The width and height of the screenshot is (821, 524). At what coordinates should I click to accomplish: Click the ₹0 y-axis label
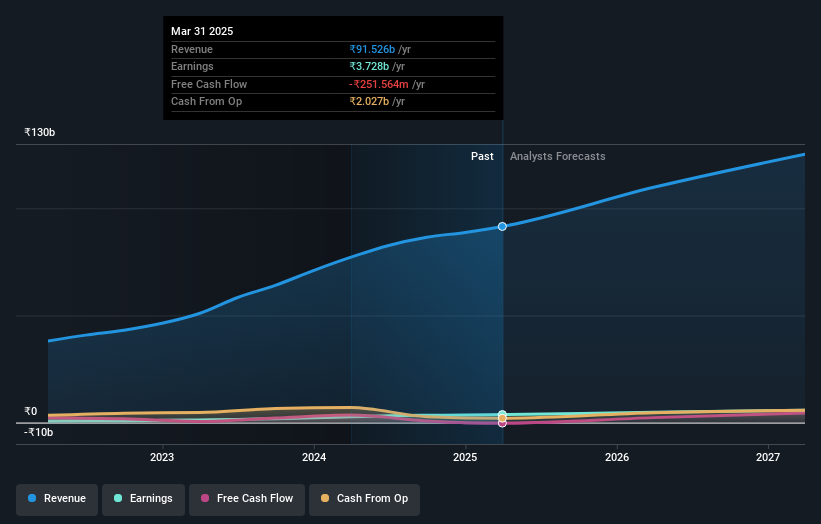[30, 411]
